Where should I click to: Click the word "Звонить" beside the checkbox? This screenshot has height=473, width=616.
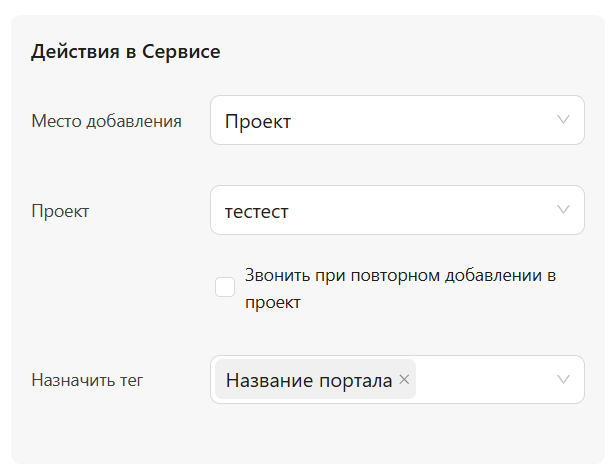[x=276, y=275]
